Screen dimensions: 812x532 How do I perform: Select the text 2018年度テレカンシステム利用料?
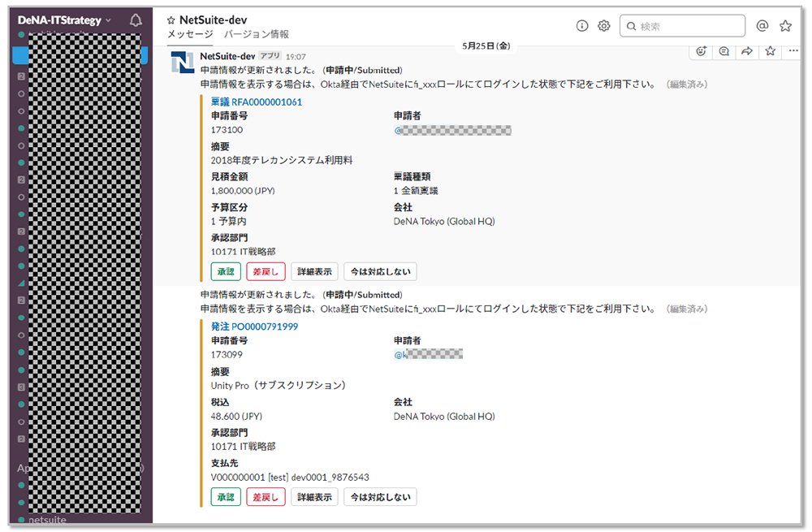[x=282, y=161]
